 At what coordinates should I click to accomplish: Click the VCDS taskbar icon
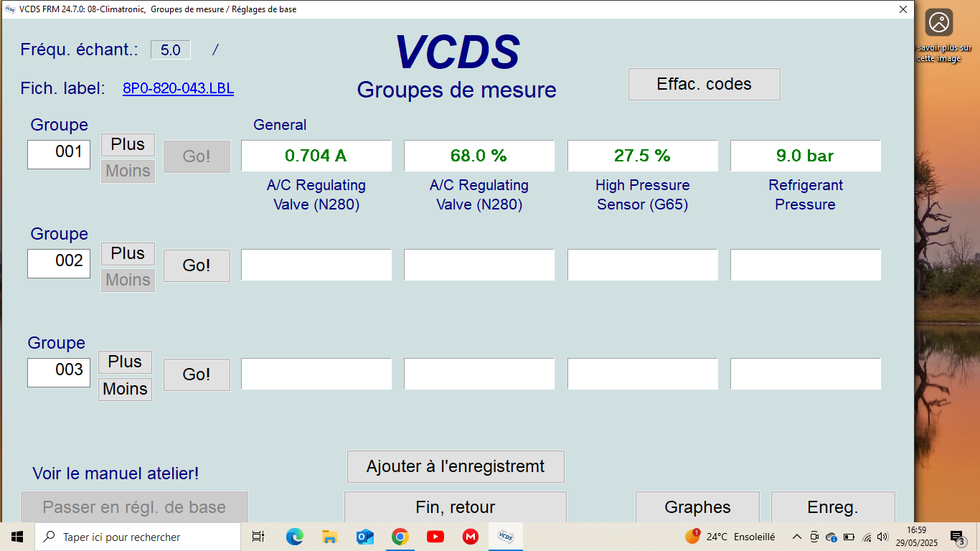(505, 537)
